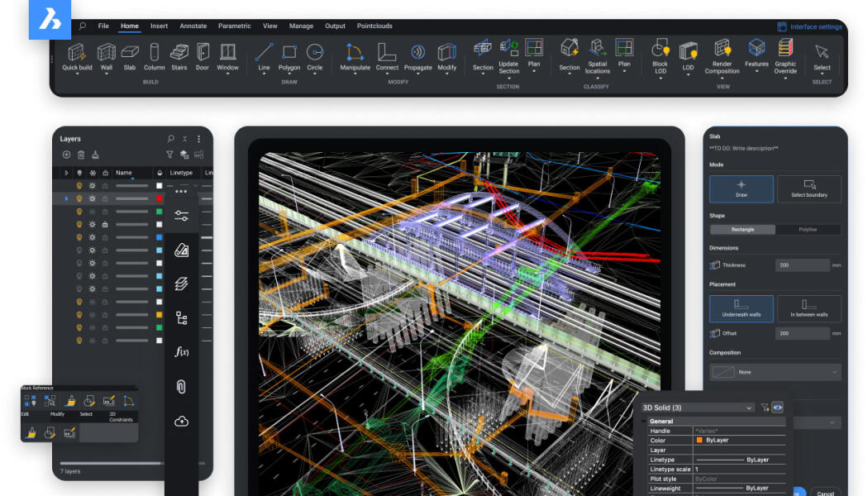The width and height of the screenshot is (868, 496).
Task: Go to the Pointclouds tab
Action: pos(374,26)
